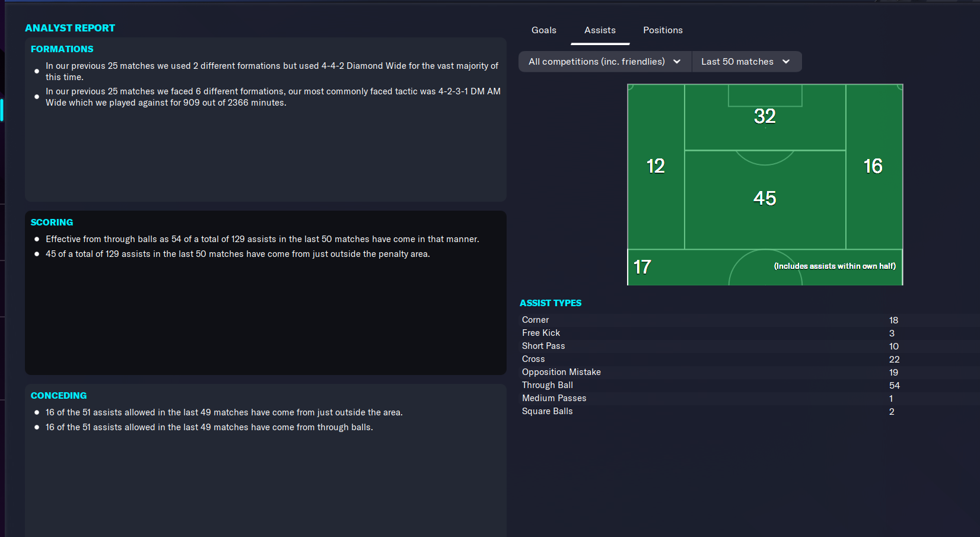Viewport: 980px width, 537px height.
Task: Select the Medium Passes row
Action: pyautogui.click(x=709, y=398)
